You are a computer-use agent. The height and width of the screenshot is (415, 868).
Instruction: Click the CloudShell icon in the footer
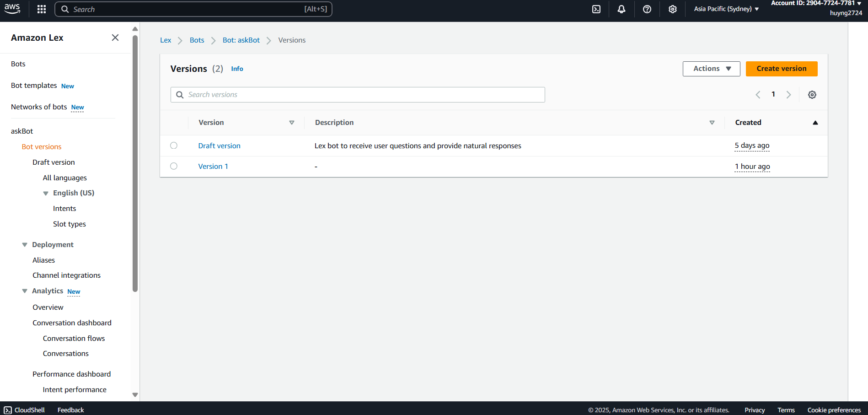pyautogui.click(x=8, y=410)
